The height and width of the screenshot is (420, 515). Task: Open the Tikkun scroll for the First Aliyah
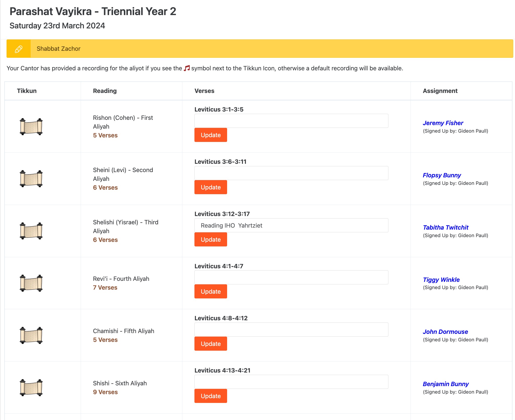(31, 126)
